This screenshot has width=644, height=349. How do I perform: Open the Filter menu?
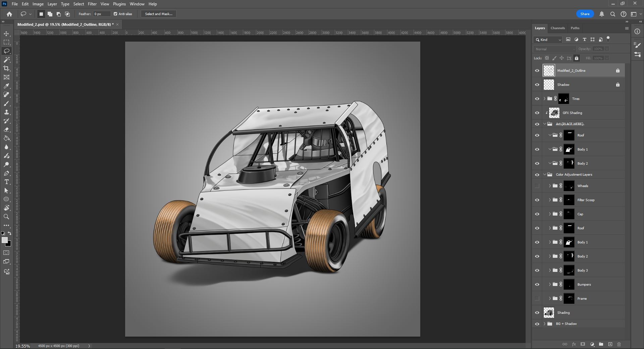[x=92, y=4]
